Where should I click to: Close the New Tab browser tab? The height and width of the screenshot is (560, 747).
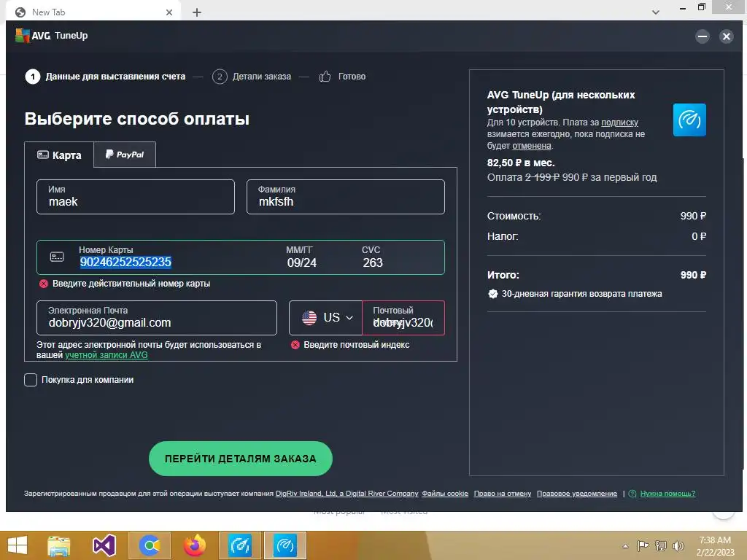pos(169,12)
